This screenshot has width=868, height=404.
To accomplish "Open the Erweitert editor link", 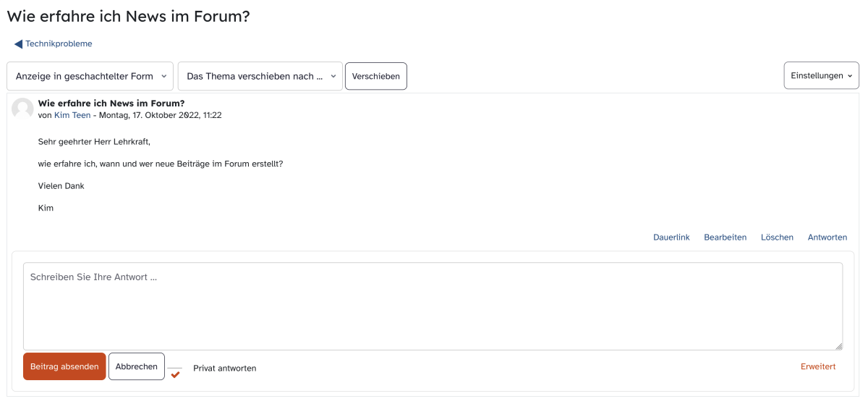I will tap(818, 366).
